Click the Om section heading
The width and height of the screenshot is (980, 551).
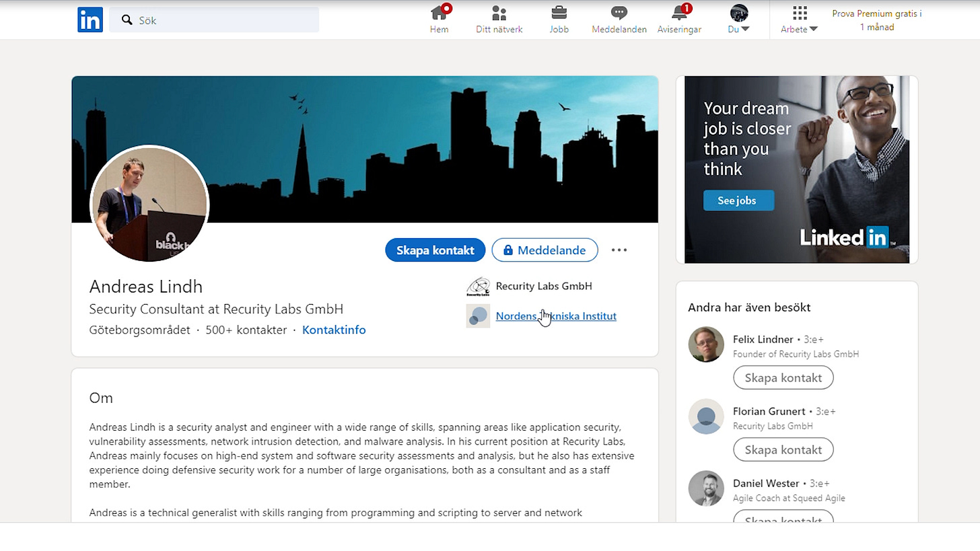(101, 398)
